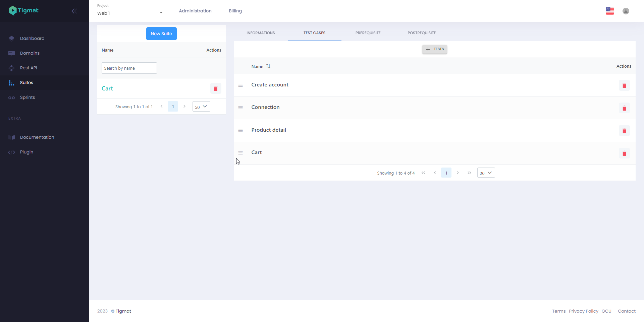Delete Cart test case row
This screenshot has width=644, height=322.
pos(624,153)
